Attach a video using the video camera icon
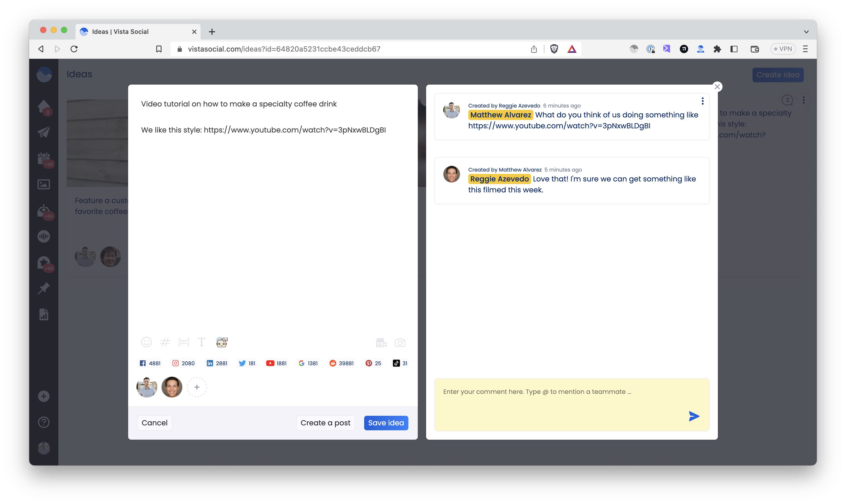 381,342
